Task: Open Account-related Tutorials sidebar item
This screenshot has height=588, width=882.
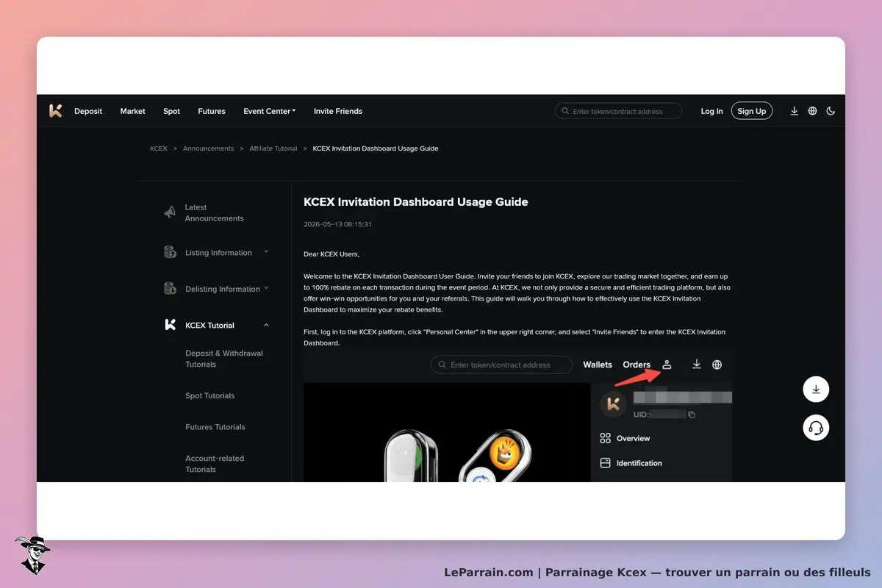Action: click(x=215, y=464)
